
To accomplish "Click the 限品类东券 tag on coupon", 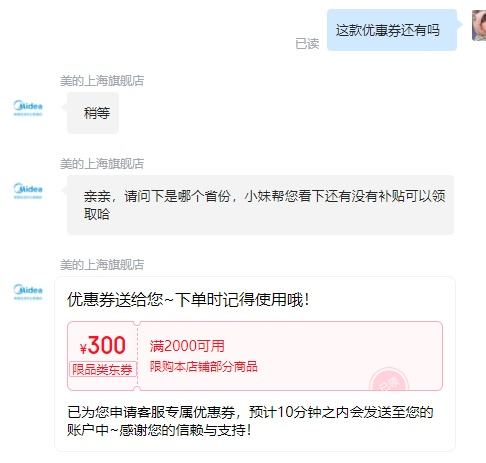I will point(103,369).
